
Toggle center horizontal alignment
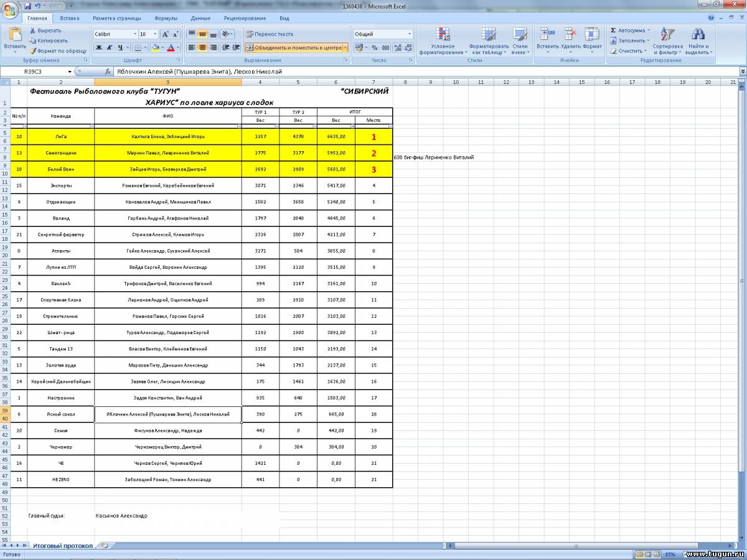click(x=202, y=47)
